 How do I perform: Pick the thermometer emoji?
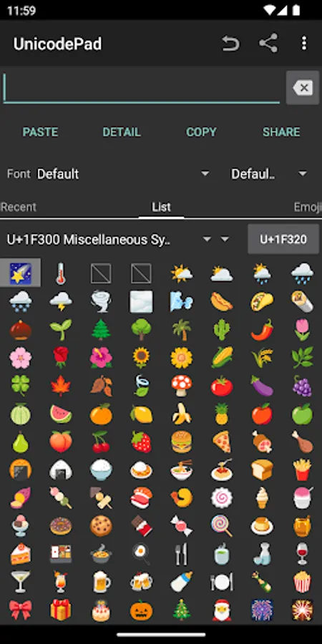click(x=60, y=273)
